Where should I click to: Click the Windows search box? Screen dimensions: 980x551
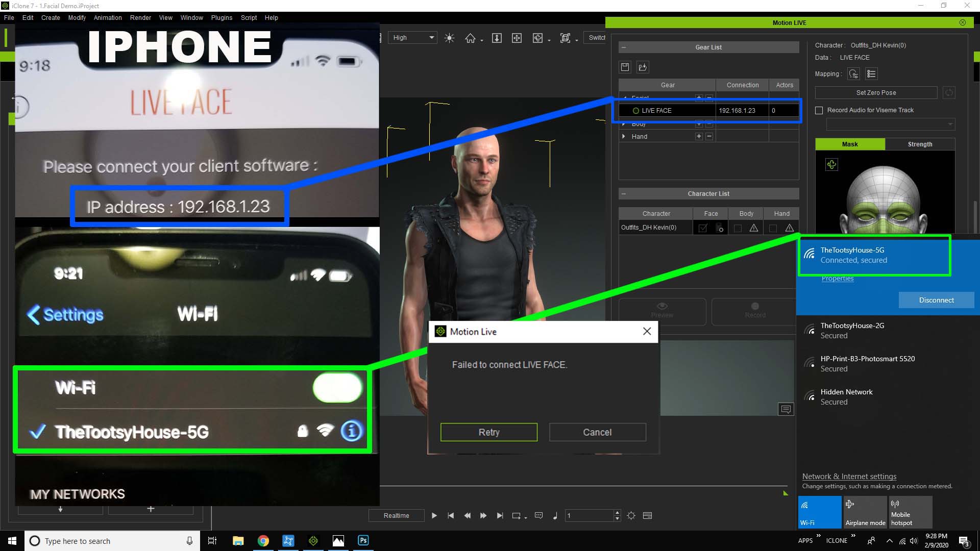coord(112,541)
